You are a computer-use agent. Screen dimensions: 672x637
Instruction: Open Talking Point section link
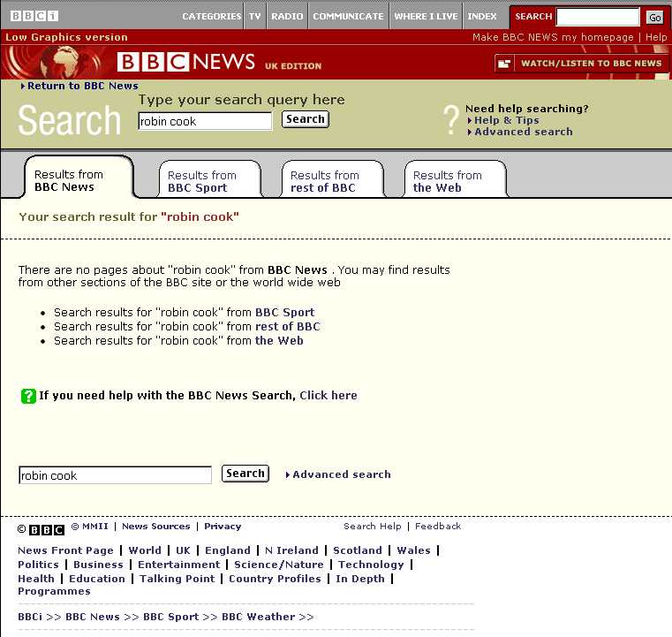pos(177,579)
